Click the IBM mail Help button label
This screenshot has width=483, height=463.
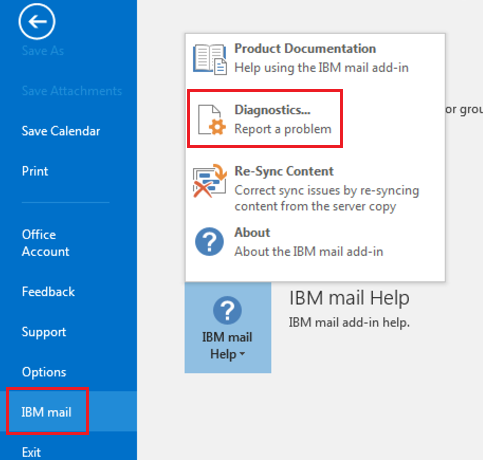227,345
